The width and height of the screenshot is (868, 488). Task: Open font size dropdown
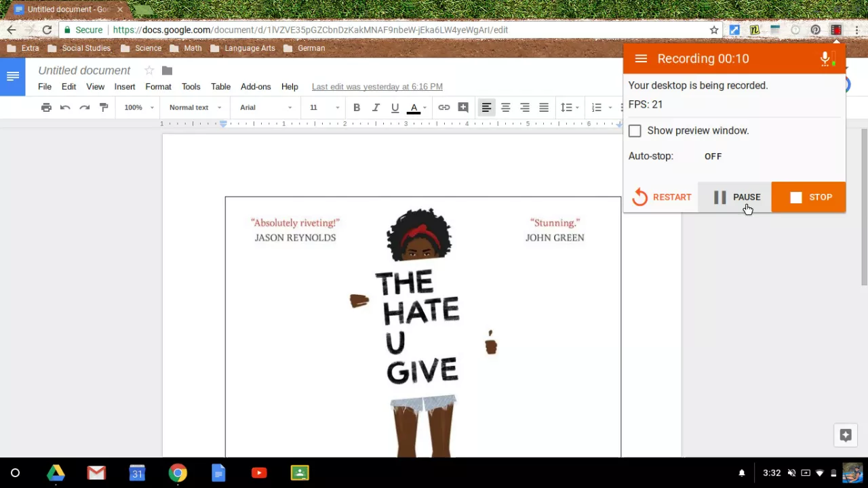[x=324, y=107]
